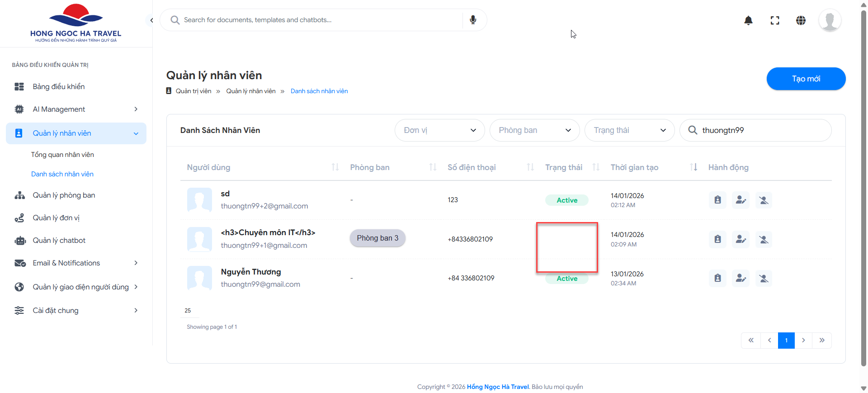This screenshot has height=393, width=868.
Task: Click the Hồng Ngọc Hà Travel footer link
Action: click(x=497, y=387)
